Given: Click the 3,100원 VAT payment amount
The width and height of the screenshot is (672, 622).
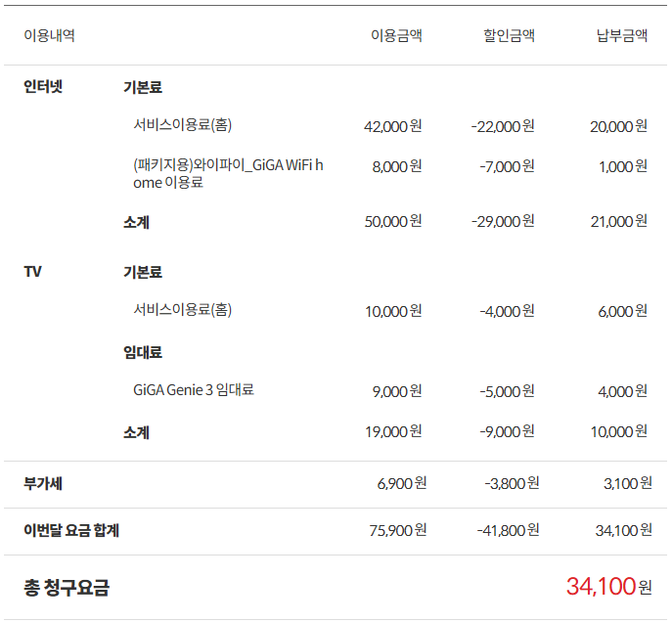Looking at the screenshot, I should coord(627,483).
